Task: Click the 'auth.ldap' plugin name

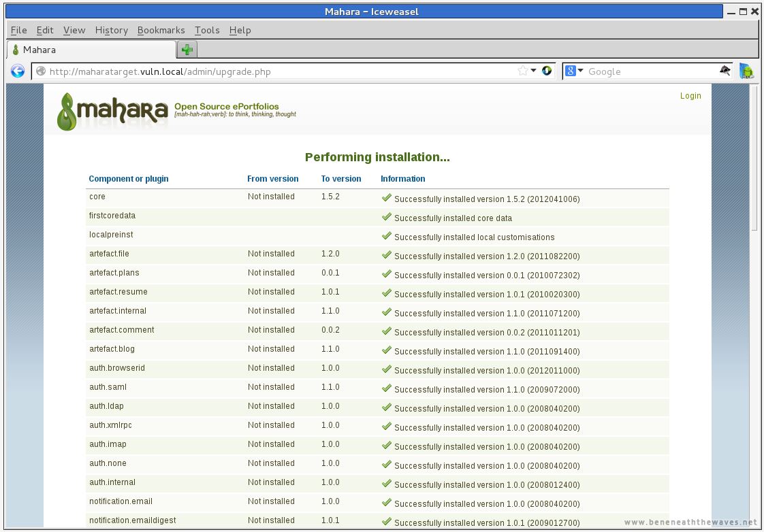Action: pyautogui.click(x=106, y=406)
